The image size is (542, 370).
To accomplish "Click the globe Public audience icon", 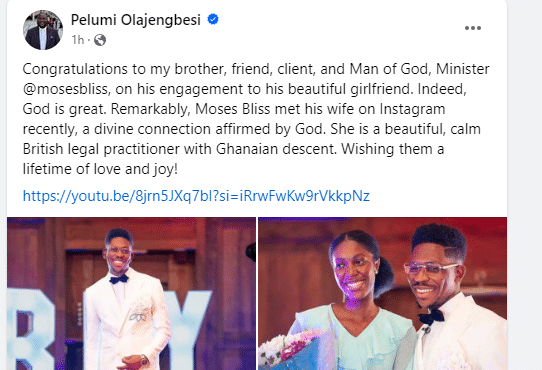I will click(x=100, y=40).
